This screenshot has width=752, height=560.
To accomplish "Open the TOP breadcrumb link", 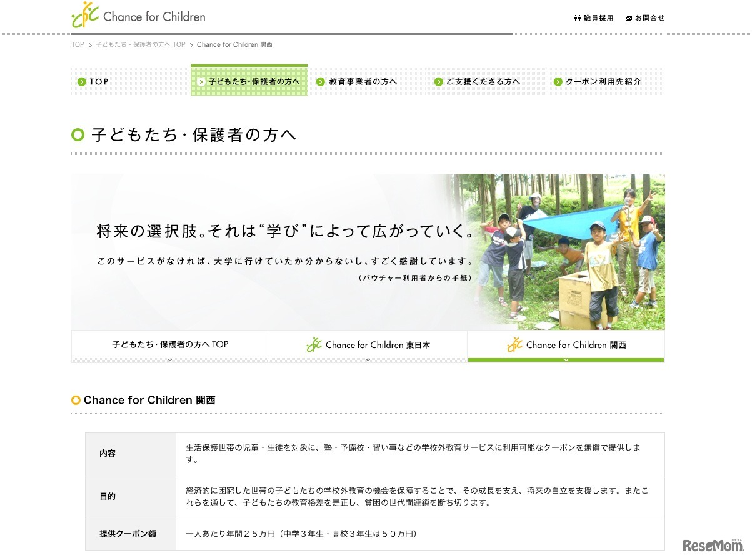I will (77, 44).
